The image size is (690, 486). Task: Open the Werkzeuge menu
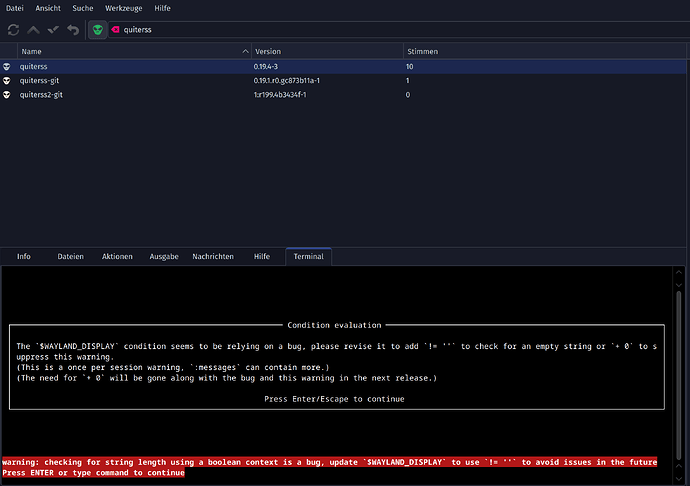[124, 8]
